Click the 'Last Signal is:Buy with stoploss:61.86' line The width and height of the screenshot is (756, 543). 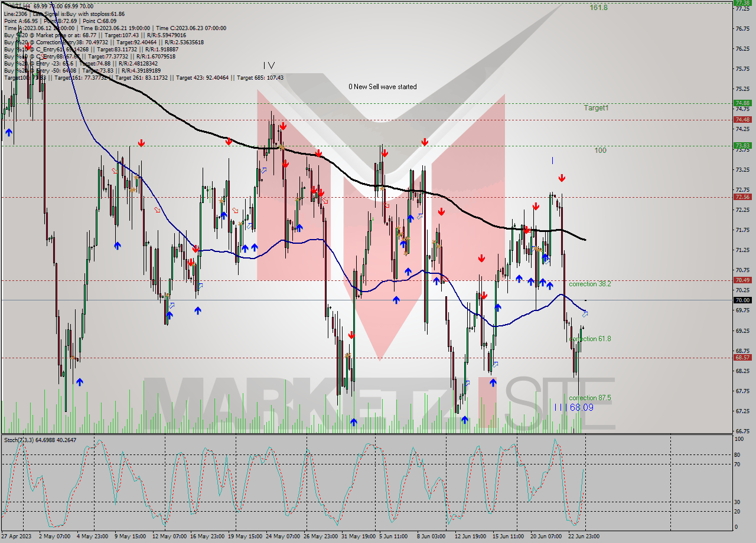(x=79, y=13)
